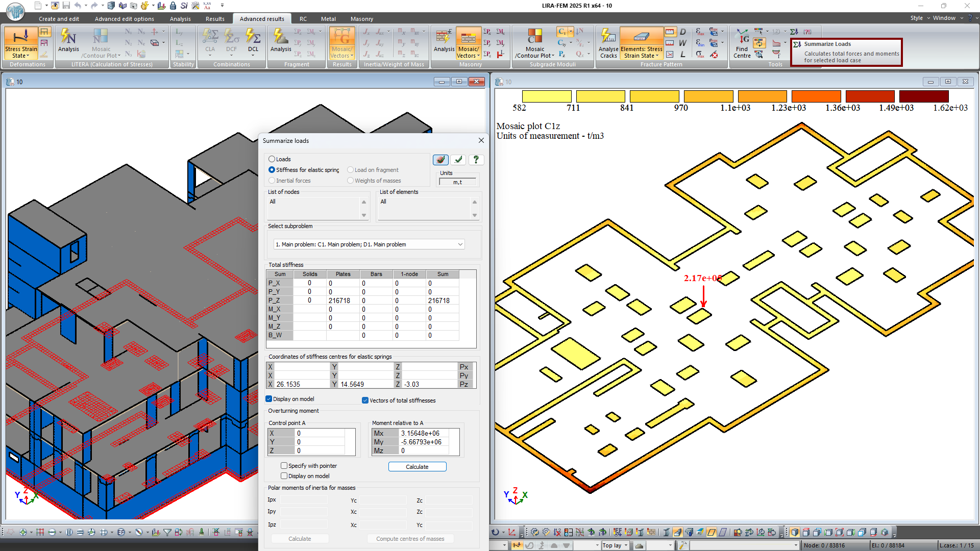
Task: Open help with question mark icon
Action: (476, 160)
